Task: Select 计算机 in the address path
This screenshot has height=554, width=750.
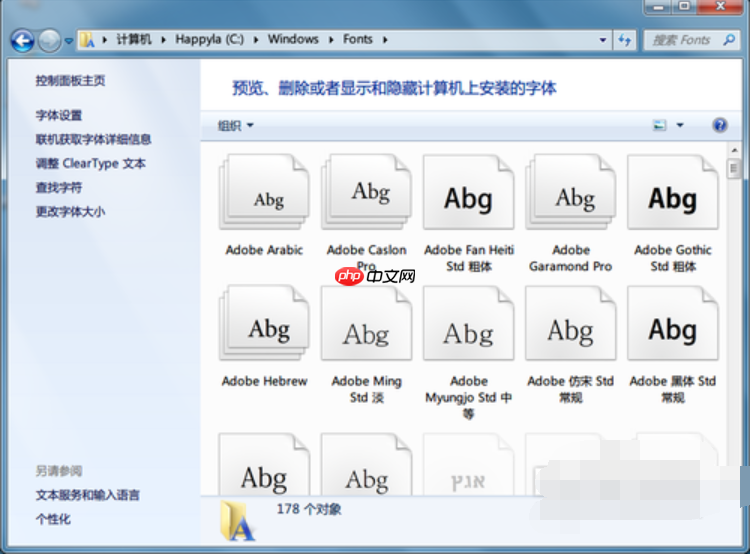Action: point(134,39)
